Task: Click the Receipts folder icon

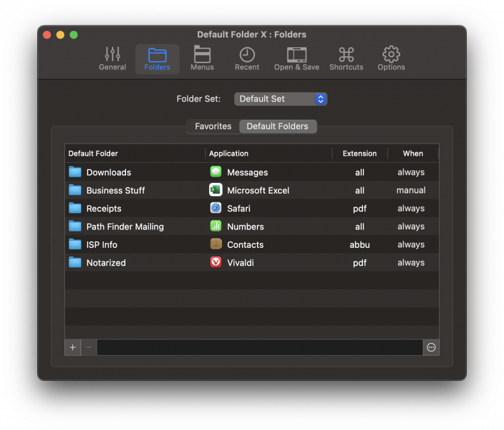Action: [x=75, y=208]
